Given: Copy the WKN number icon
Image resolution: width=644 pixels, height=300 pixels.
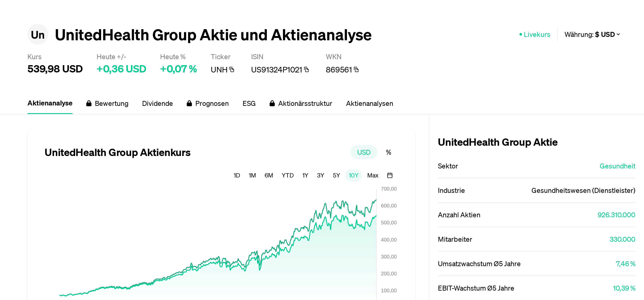Looking at the screenshot, I should point(356,70).
